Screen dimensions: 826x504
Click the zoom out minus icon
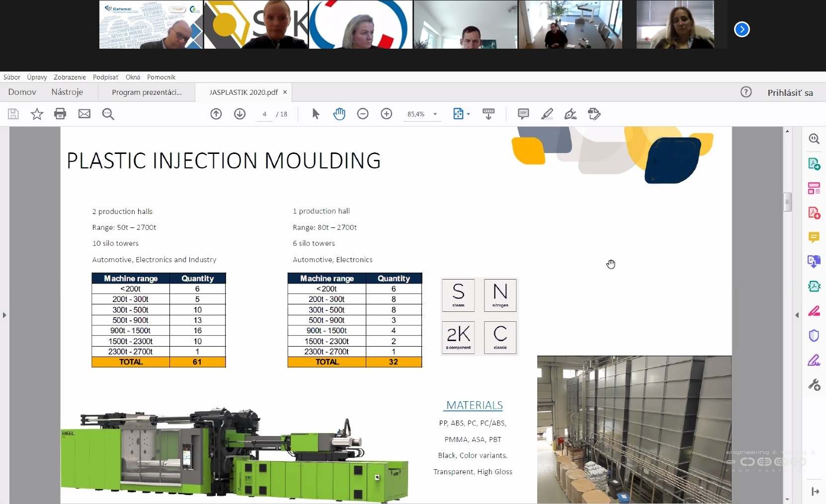coord(363,114)
